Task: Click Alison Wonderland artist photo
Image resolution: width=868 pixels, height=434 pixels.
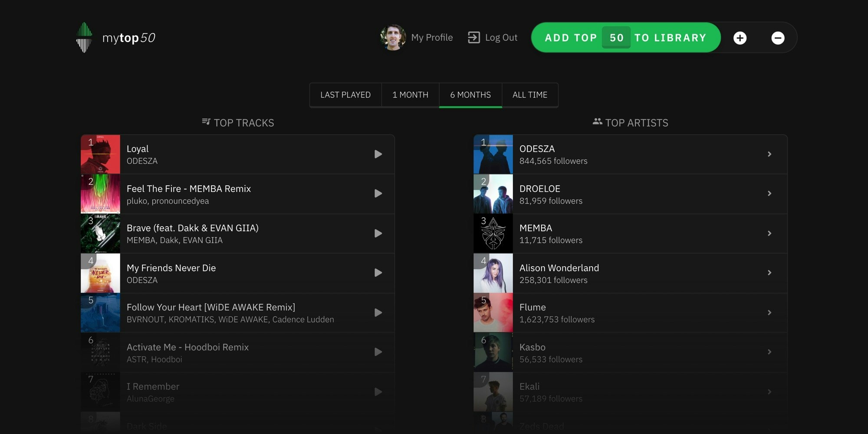Action: point(493,273)
